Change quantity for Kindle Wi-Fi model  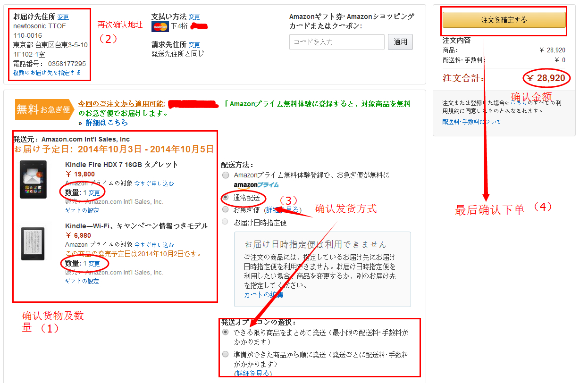[94, 264]
